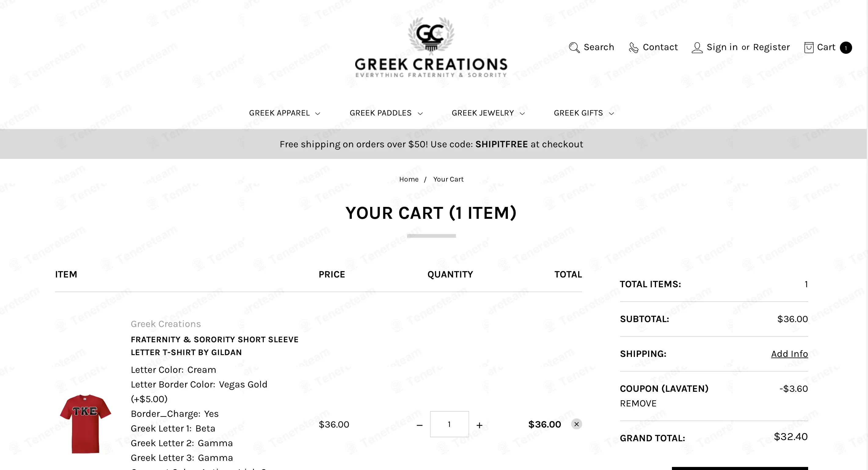
Task: Decrease quantity with the minus button
Action: click(x=420, y=425)
